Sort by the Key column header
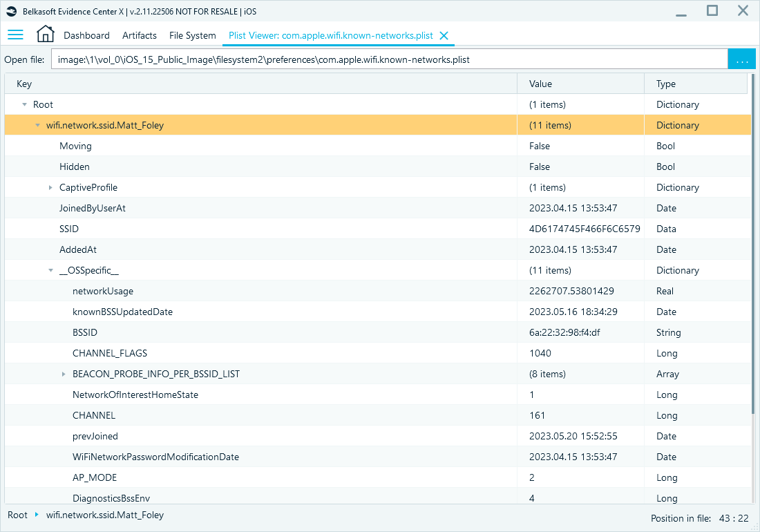Viewport: 760px width, 532px height. (260, 84)
